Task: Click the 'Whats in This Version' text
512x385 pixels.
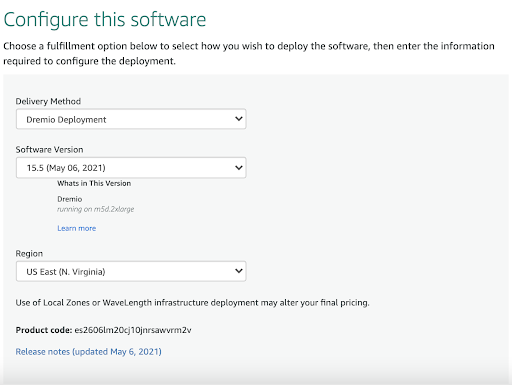Action: pos(94,183)
